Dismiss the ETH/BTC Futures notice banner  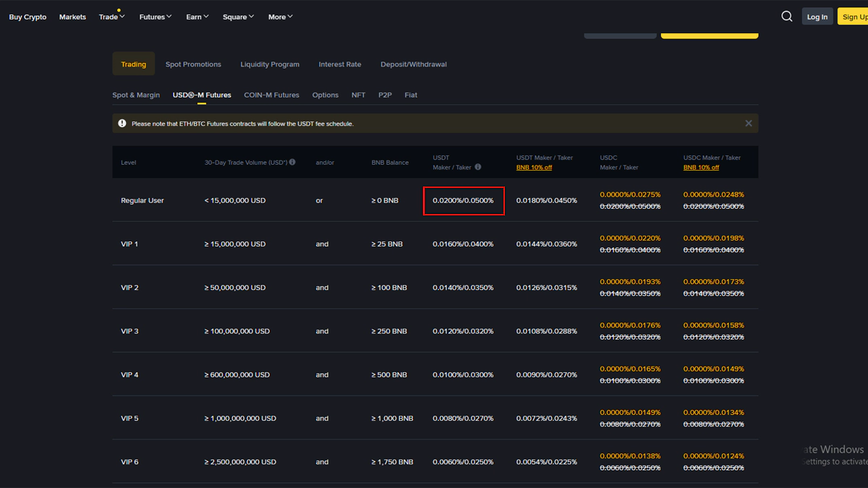click(749, 124)
